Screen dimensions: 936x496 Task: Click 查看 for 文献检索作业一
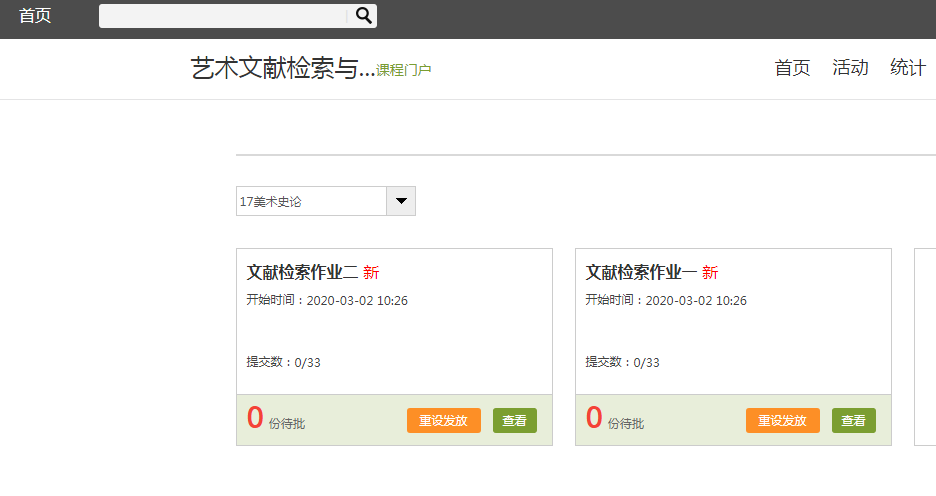853,421
